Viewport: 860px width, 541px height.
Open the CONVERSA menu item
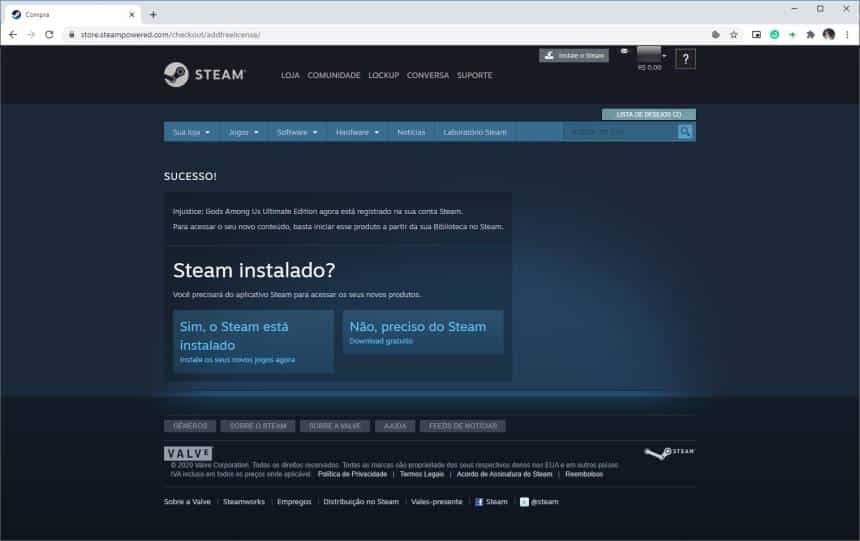click(x=428, y=75)
